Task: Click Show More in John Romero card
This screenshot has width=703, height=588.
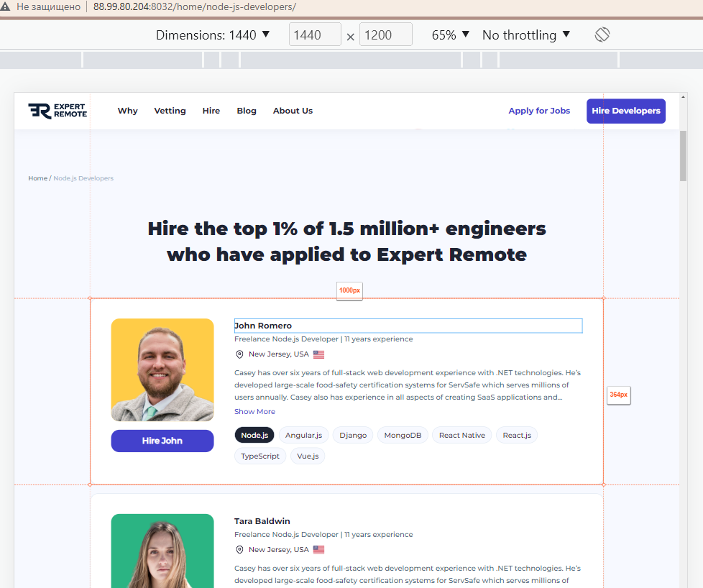Action: click(254, 412)
